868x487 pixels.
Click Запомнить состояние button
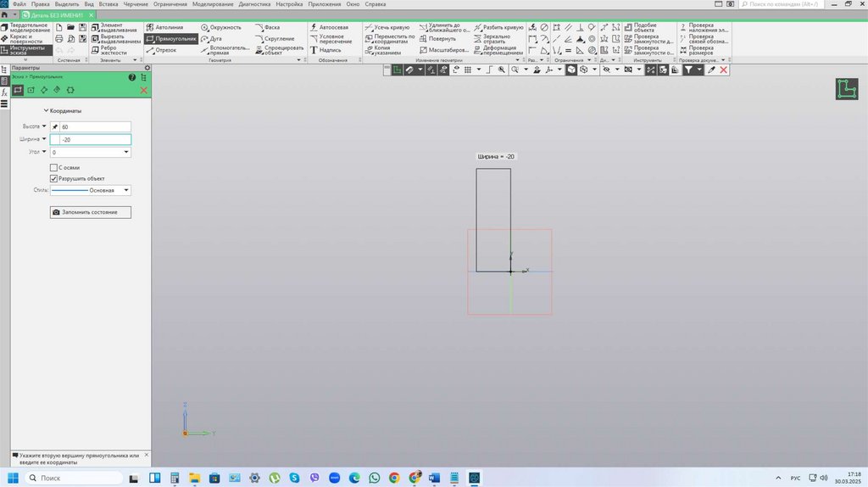point(90,212)
